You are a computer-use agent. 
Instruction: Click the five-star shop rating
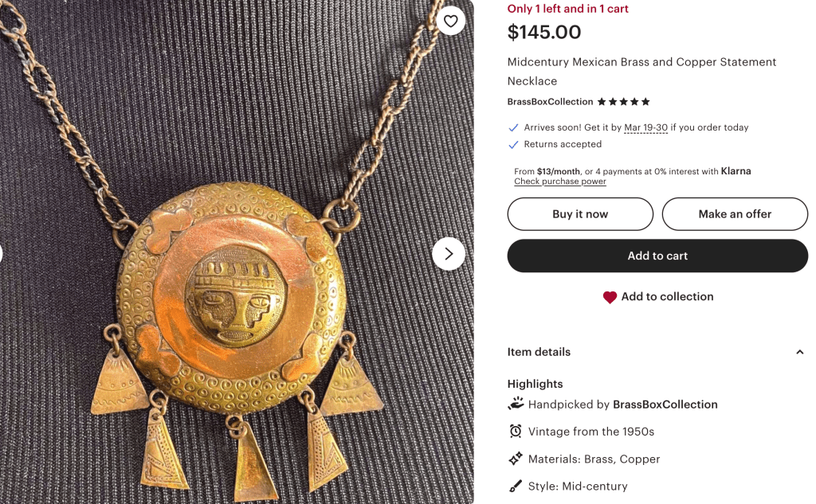pos(623,102)
